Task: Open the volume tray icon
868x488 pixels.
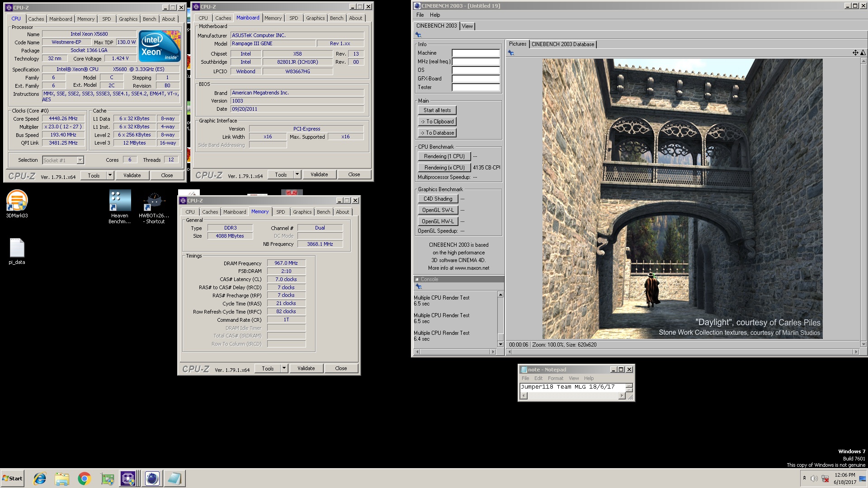Action: coord(814,479)
